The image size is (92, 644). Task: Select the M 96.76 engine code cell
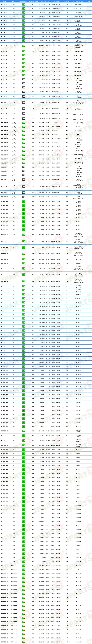pyautogui.click(x=79, y=302)
